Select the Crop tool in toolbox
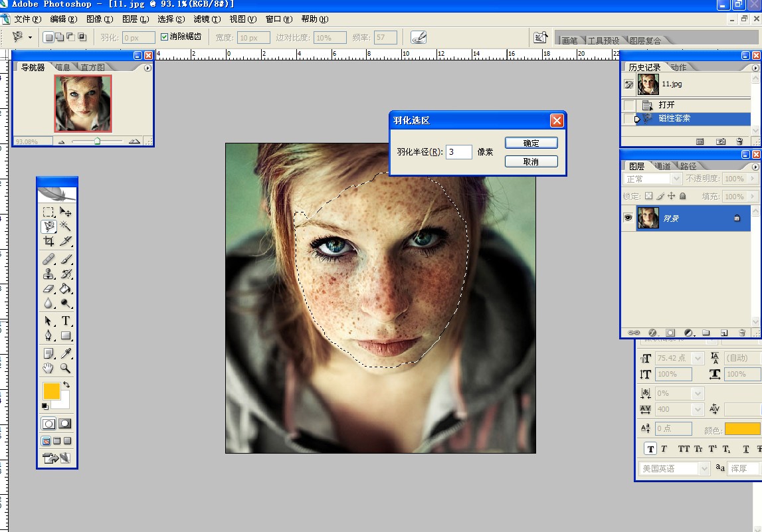762x532 pixels. [48, 242]
